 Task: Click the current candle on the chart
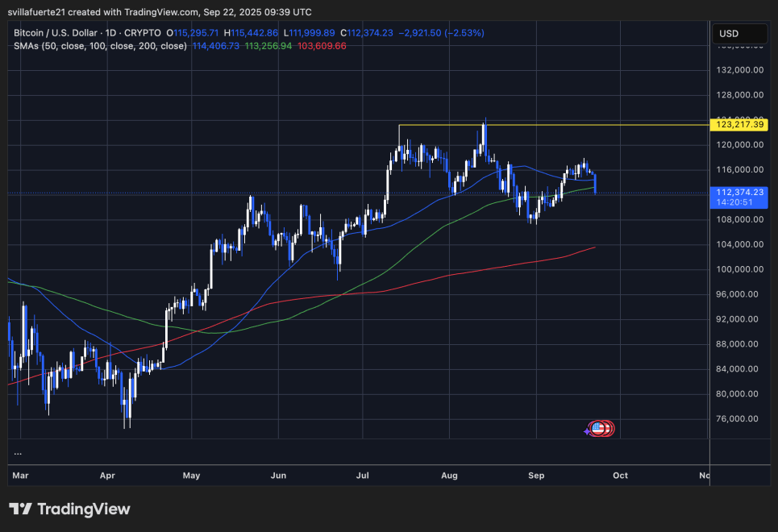click(x=594, y=181)
